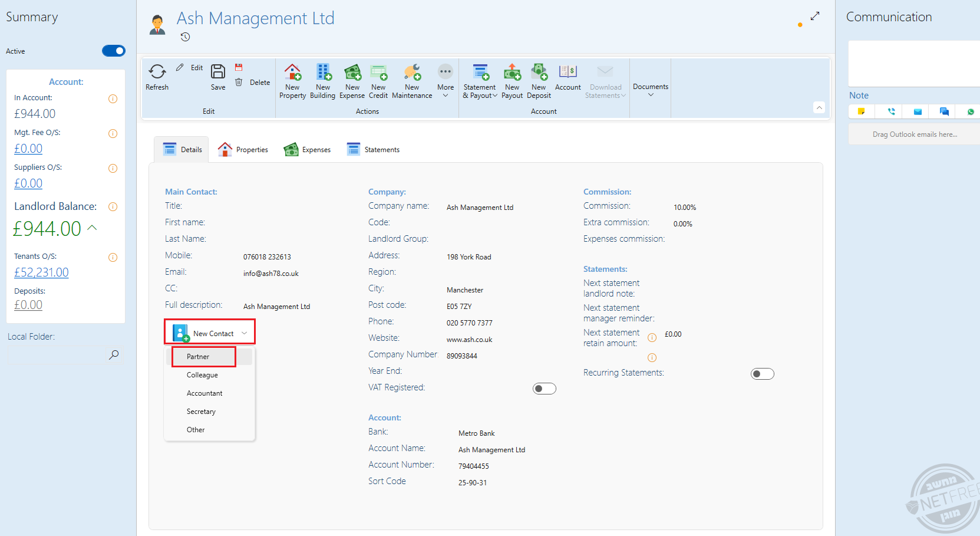Screen dimensions: 980x536
Task: Click the history clock icon under the title
Action: [186, 37]
